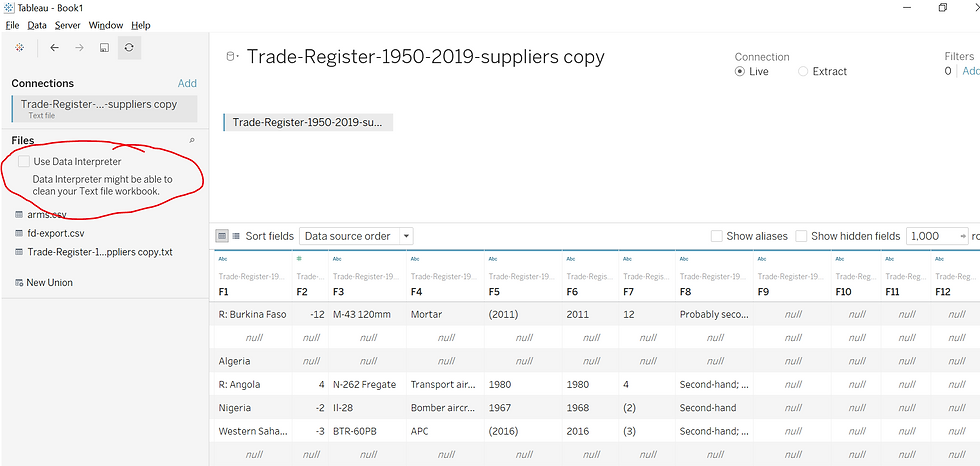
Task: Click the table icon beside arms.csv
Action: click(19, 215)
